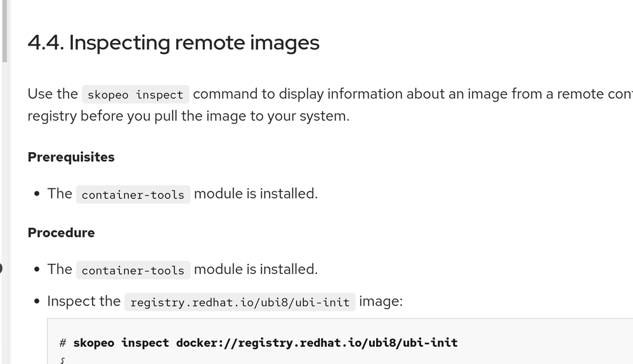The height and width of the screenshot is (364, 633).
Task: Click the "Procedure" subheading
Action: (61, 233)
